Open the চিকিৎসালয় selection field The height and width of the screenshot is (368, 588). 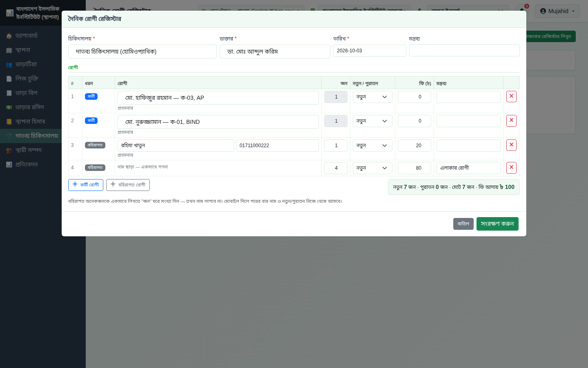[142, 52]
